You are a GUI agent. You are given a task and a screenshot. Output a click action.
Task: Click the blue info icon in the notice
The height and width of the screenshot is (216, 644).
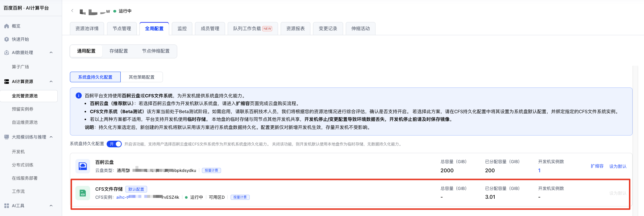[79, 96]
